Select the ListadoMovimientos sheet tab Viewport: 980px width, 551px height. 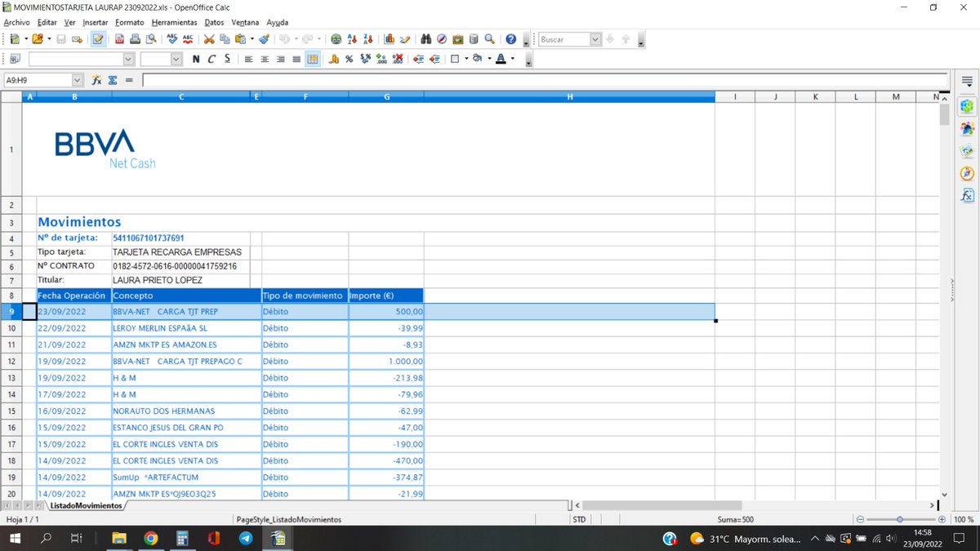click(86, 505)
